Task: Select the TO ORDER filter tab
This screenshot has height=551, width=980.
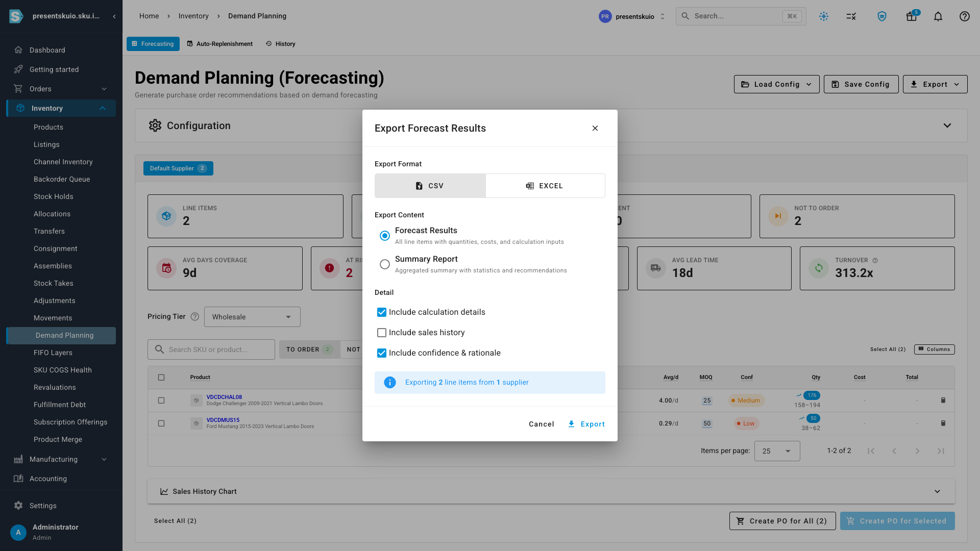Action: (309, 349)
